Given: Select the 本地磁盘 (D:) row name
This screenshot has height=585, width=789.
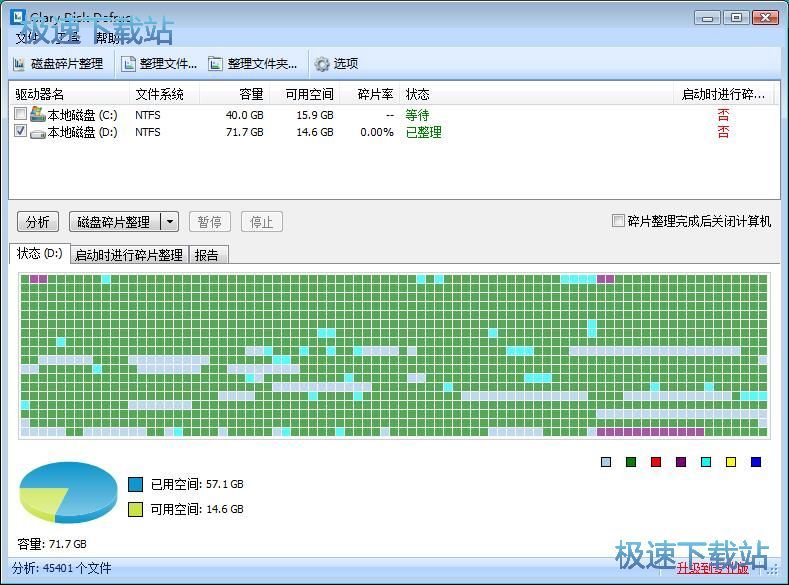Looking at the screenshot, I should click(x=82, y=132).
